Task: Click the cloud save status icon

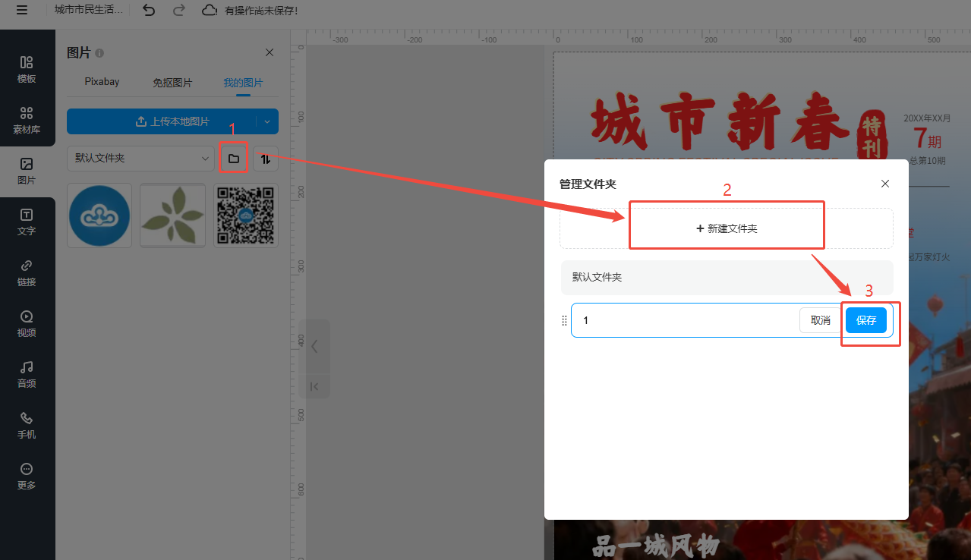Action: click(210, 10)
